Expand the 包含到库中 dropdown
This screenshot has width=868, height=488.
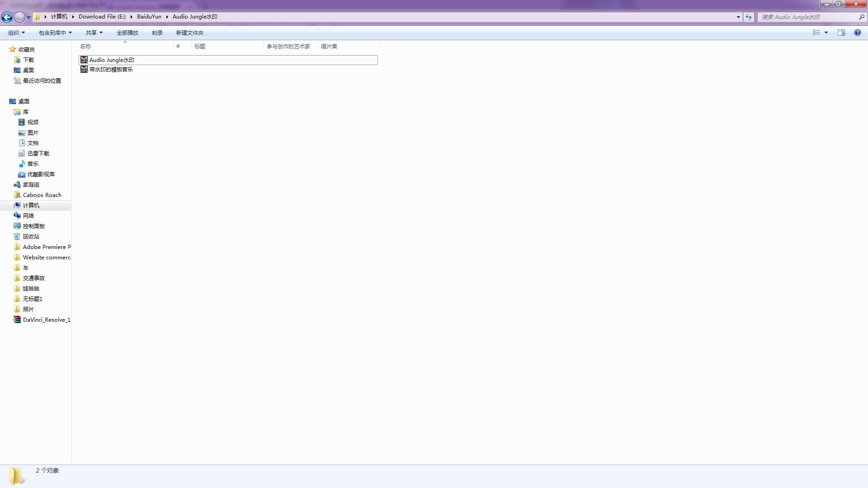[55, 33]
